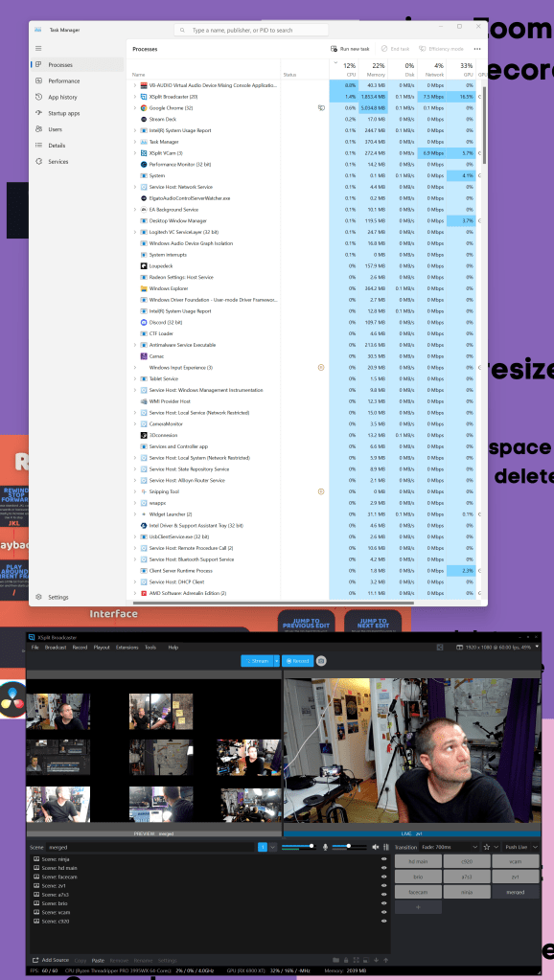This screenshot has width=554, height=980.
Task: Expand XSplit Broadcaster (20) process group
Action: point(134,97)
